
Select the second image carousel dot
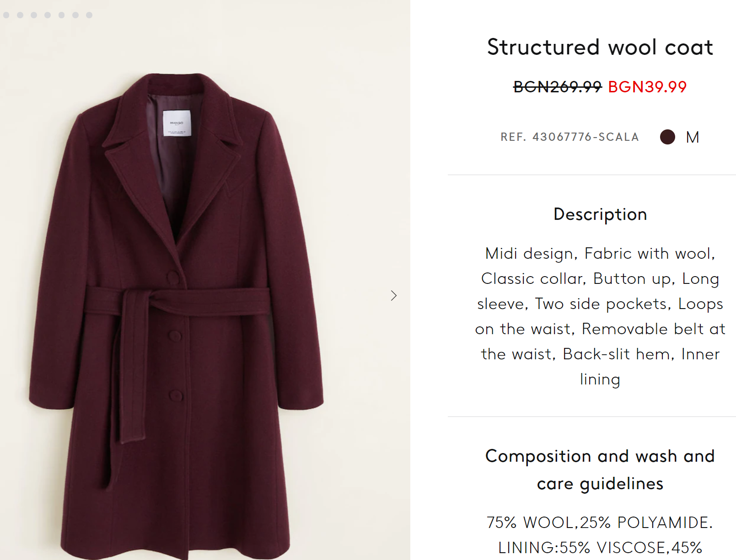click(20, 15)
